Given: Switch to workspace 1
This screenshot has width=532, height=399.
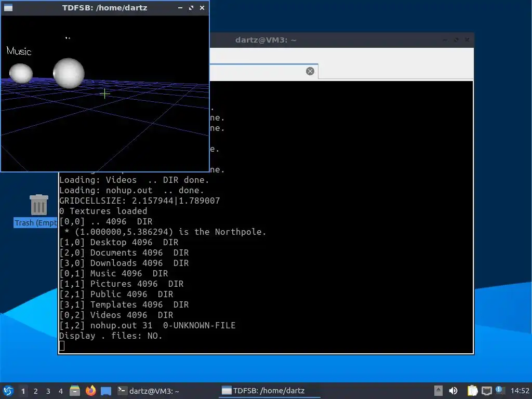Looking at the screenshot, I should (23, 391).
